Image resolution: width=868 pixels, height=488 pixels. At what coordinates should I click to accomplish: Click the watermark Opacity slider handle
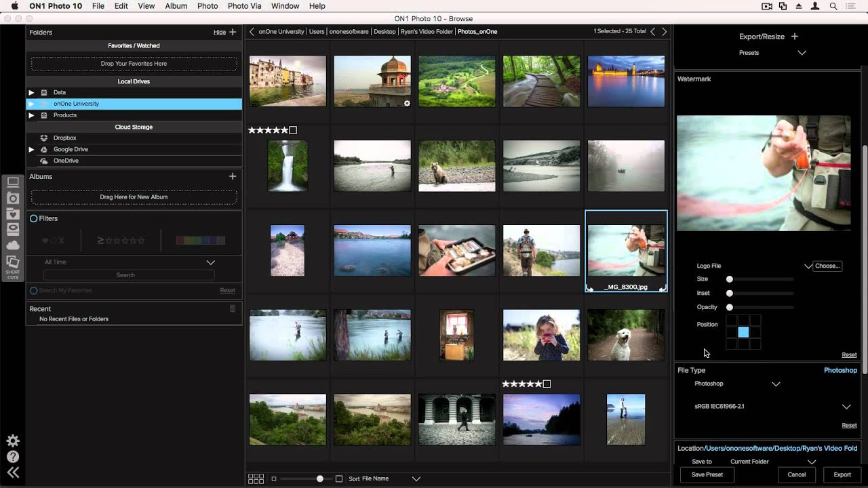click(730, 307)
